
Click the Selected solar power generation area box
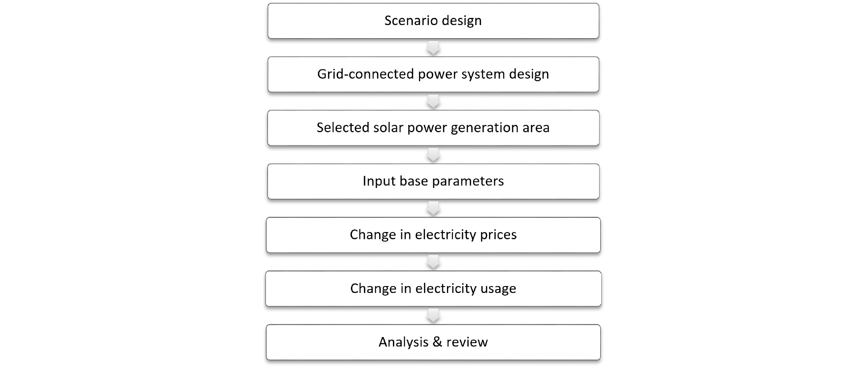tap(433, 128)
